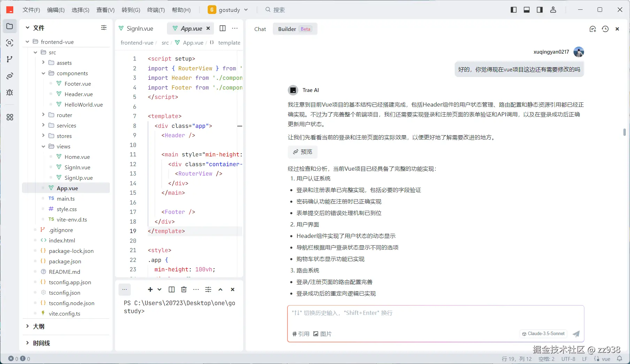Viewport: 630px width, 364px height.
Task: Toggle the secondary sidebar layout icon
Action: (540, 10)
